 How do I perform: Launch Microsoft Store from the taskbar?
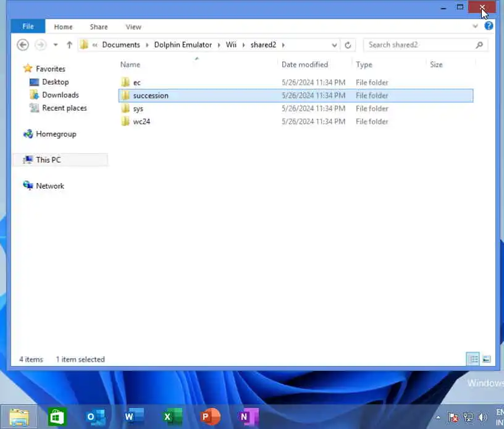[57, 417]
